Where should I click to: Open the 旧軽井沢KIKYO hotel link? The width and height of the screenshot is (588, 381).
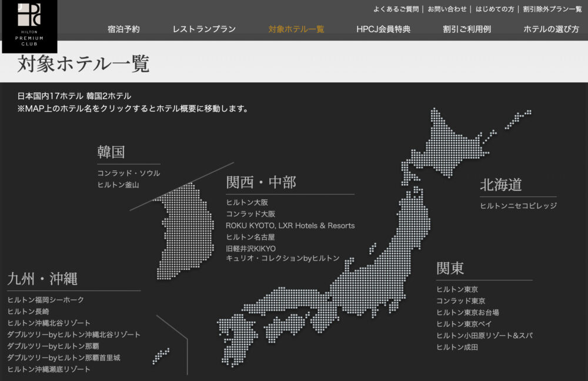coord(282,253)
